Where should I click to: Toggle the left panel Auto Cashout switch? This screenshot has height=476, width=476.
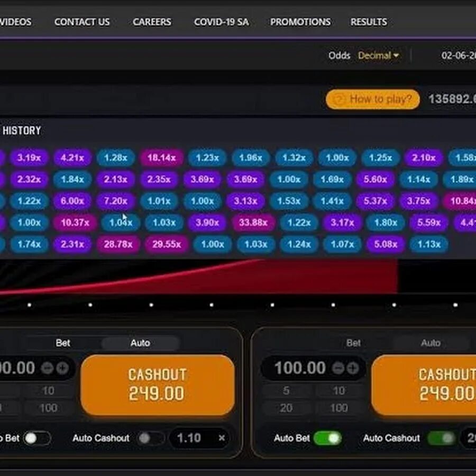pyautogui.click(x=151, y=438)
